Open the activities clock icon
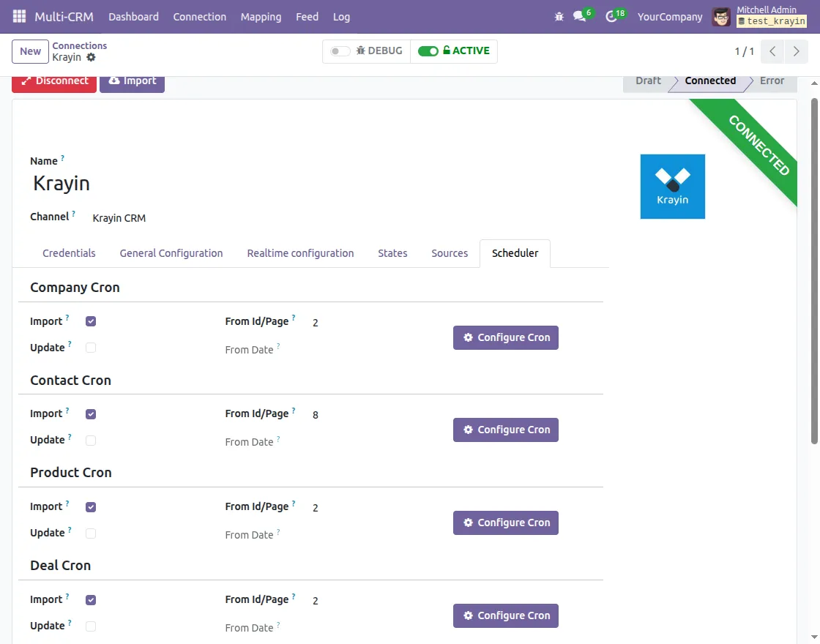820x644 pixels. (611, 17)
